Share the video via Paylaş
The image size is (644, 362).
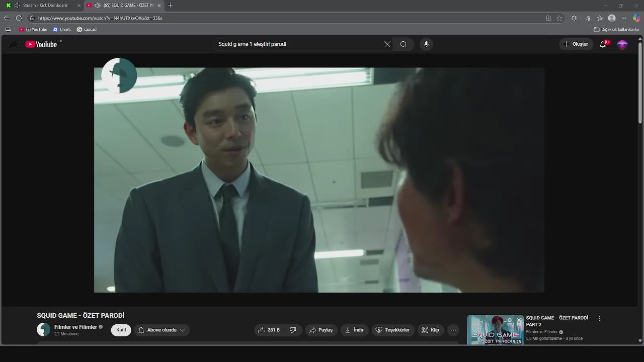click(321, 330)
